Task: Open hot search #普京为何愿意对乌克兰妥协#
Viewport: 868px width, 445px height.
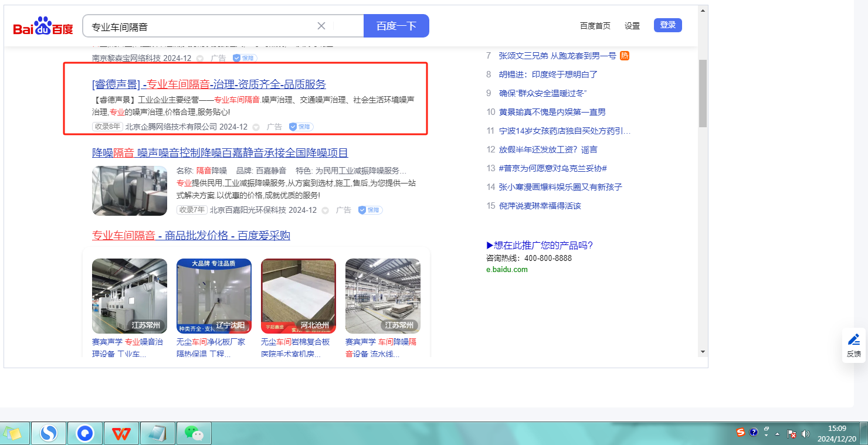Action: [553, 168]
